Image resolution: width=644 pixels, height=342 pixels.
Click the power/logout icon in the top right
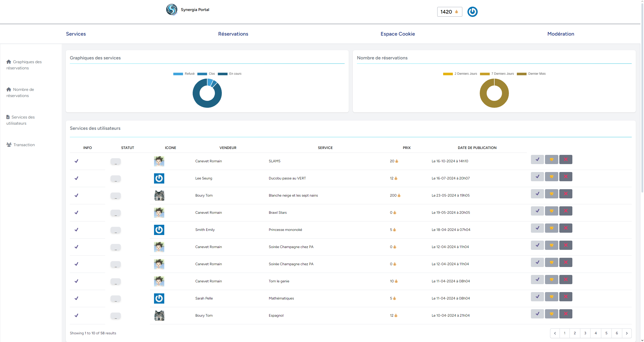click(472, 12)
